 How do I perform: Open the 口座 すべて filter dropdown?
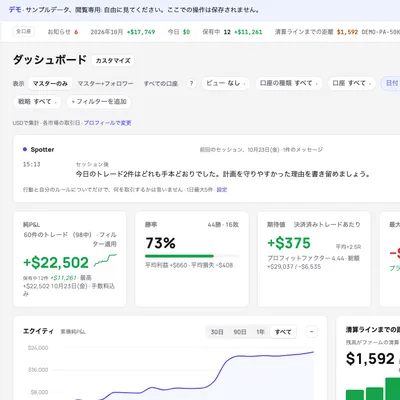352,83
